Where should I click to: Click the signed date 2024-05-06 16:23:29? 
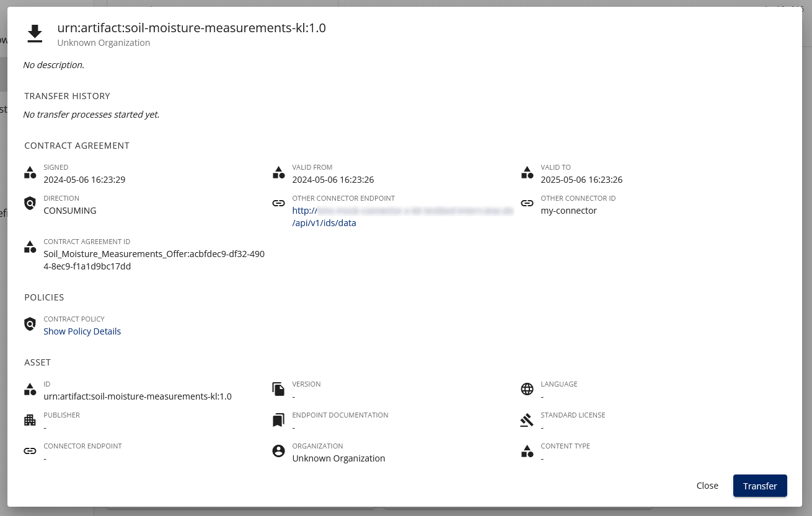tap(84, 180)
